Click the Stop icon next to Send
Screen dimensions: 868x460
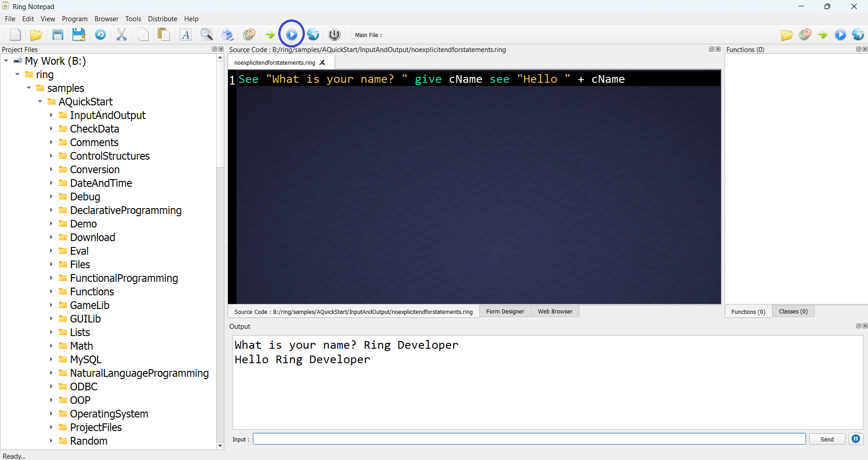(855, 439)
